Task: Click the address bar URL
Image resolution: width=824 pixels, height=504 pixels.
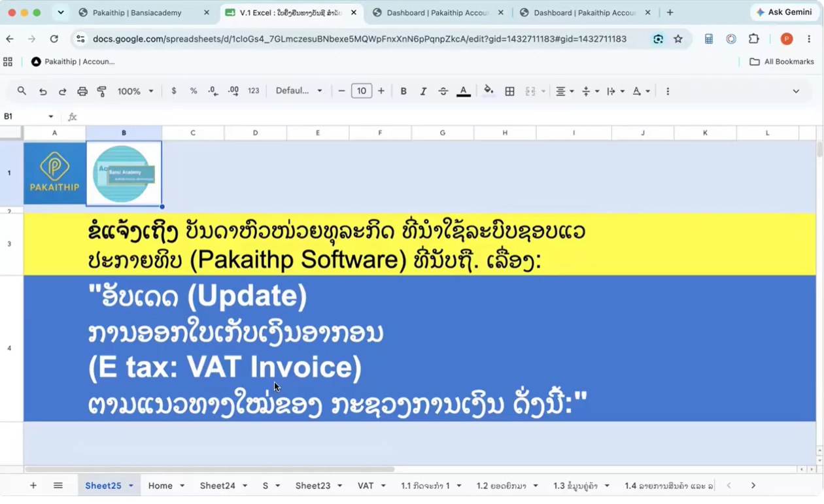Action: 360,39
